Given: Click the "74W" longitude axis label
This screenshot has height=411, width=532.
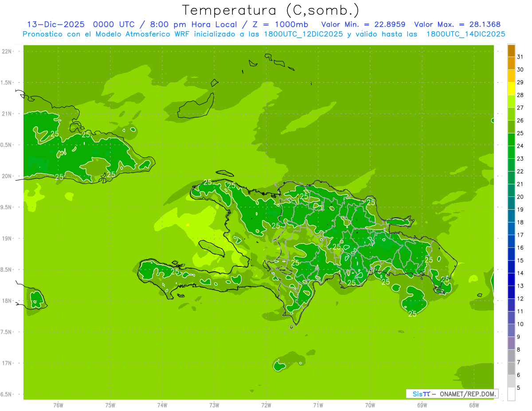Looking at the screenshot, I should point(162,405).
